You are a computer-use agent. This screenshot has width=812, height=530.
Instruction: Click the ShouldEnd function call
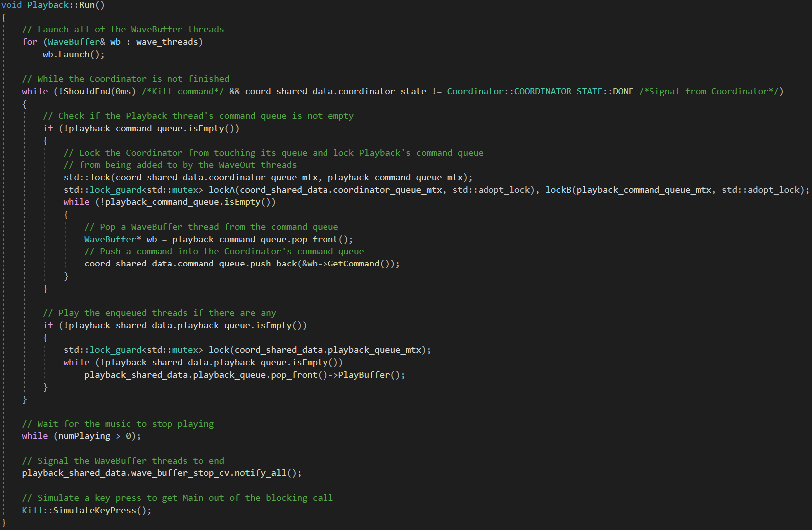pyautogui.click(x=89, y=92)
